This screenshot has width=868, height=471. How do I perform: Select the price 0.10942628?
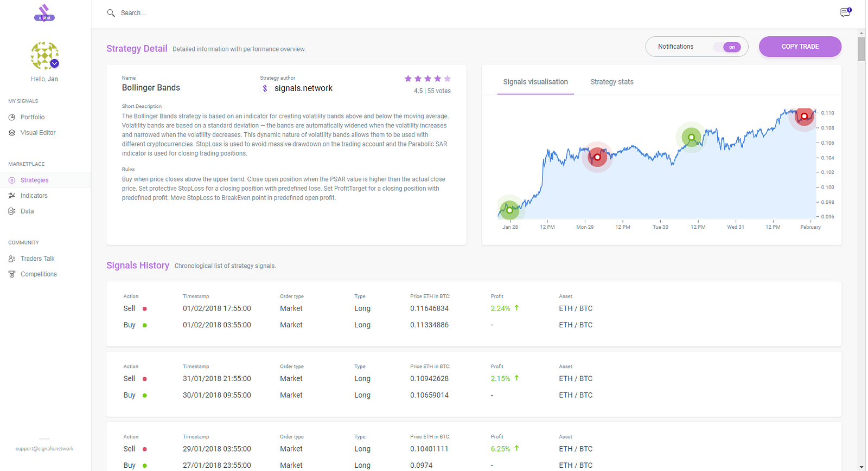click(x=429, y=379)
